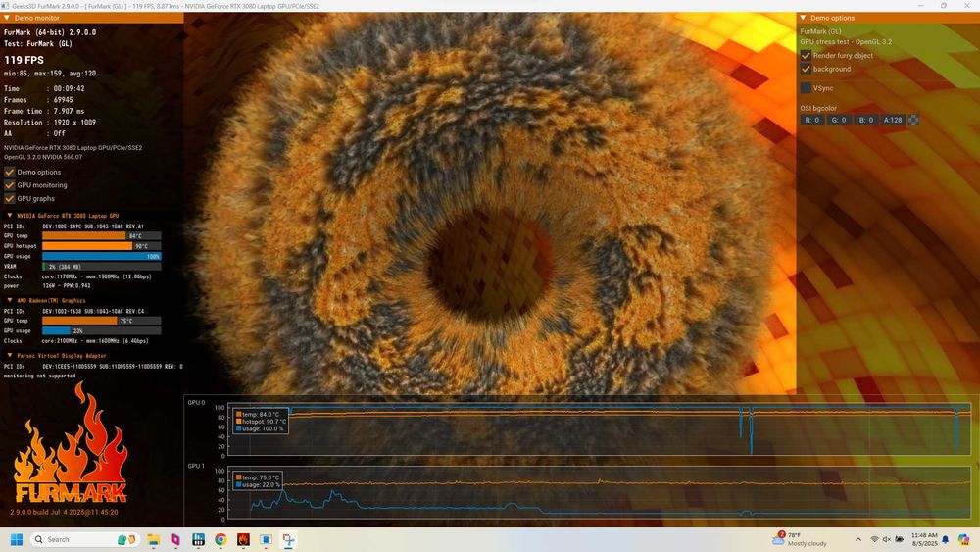Click the 119 FPS readout

[x=24, y=60]
